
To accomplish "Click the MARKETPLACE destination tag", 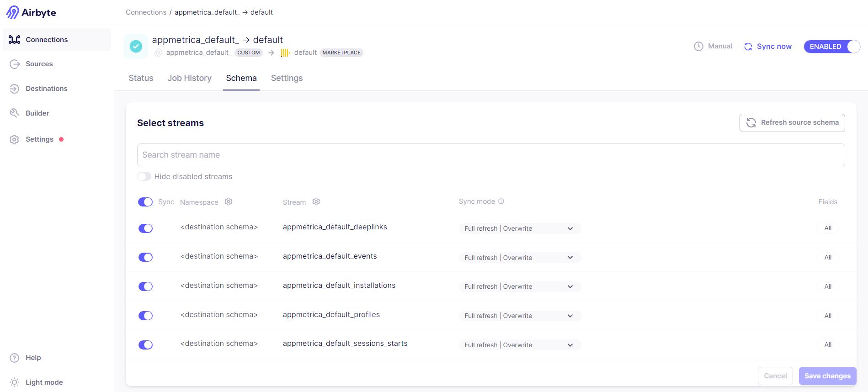I will coord(341,53).
